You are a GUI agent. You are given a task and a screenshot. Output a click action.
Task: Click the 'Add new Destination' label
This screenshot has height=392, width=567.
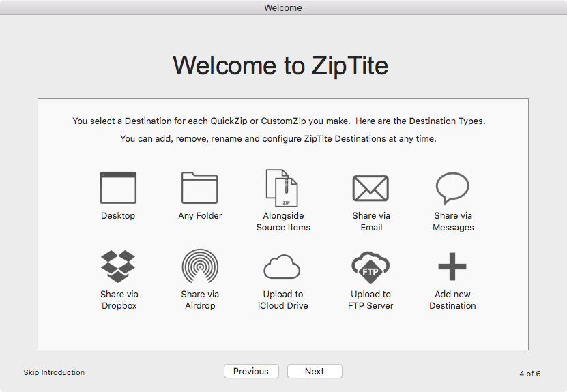coord(453,300)
